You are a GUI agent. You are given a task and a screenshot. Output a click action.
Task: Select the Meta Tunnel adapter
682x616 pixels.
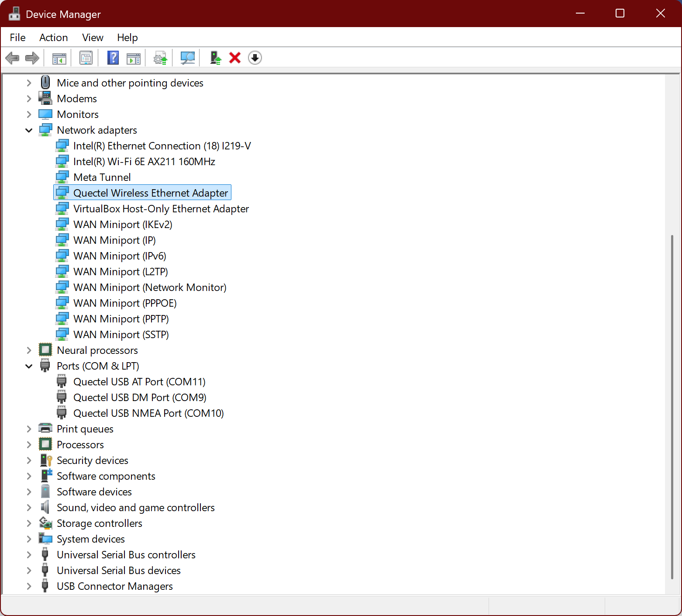[x=102, y=177]
